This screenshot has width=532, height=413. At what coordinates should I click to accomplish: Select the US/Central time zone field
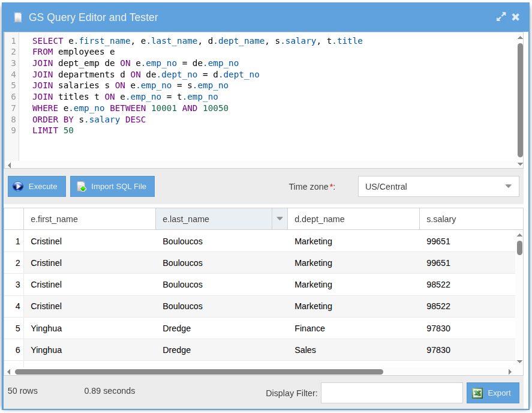[x=438, y=187]
